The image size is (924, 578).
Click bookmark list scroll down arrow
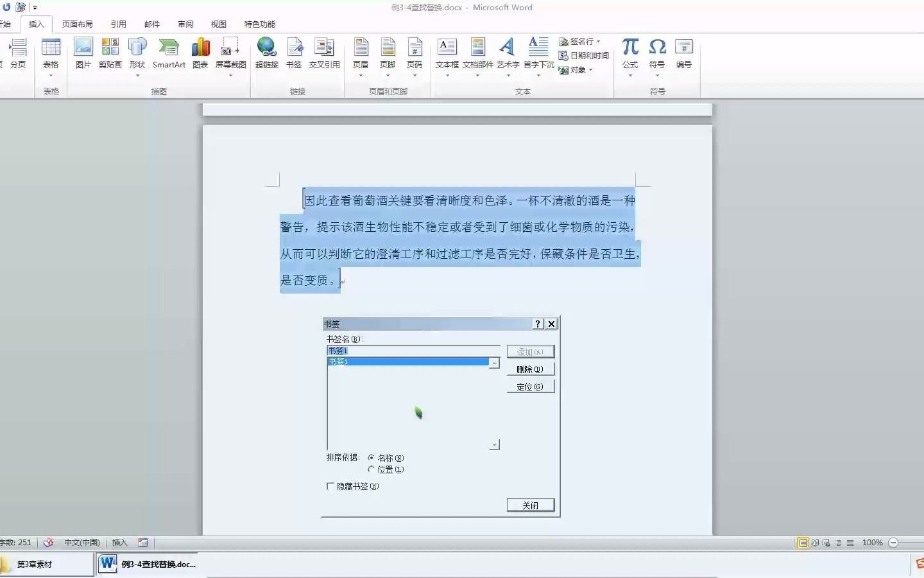click(x=494, y=444)
